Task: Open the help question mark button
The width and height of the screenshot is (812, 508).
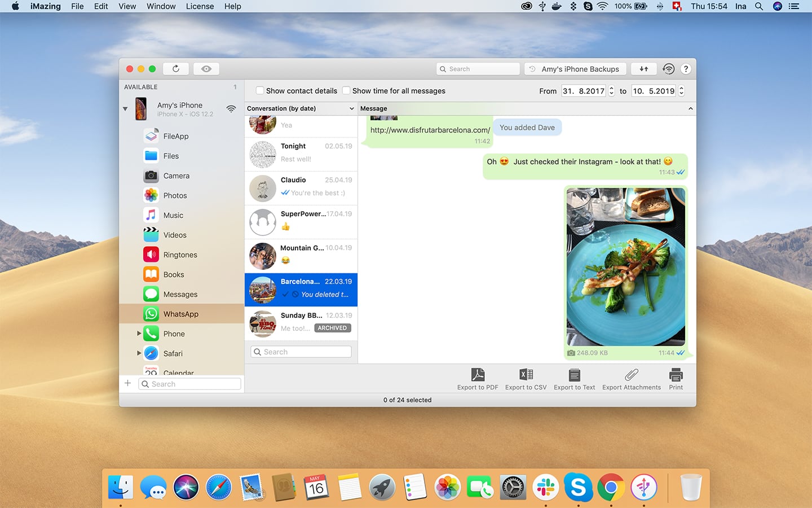Action: [686, 69]
